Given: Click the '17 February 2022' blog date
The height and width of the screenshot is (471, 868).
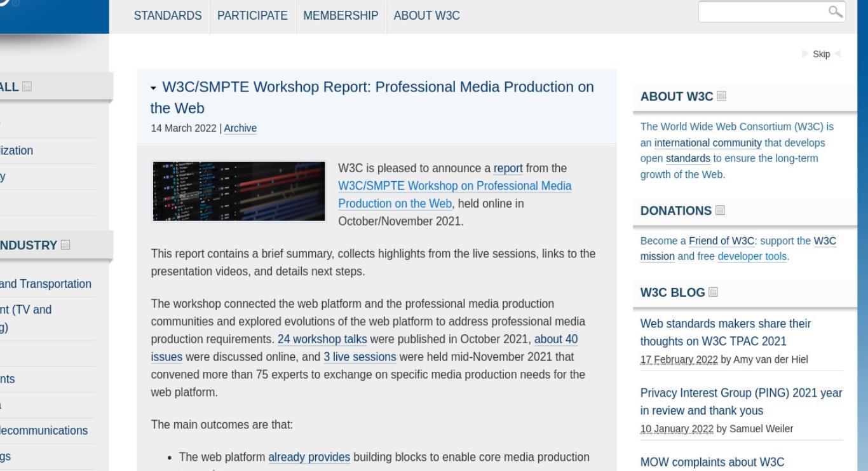Looking at the screenshot, I should (x=679, y=359).
